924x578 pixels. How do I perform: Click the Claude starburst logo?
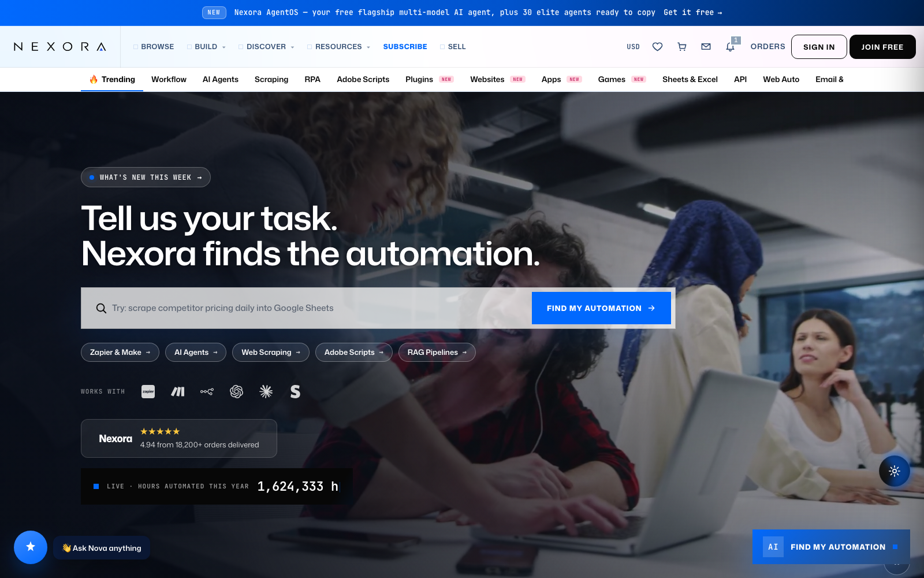(266, 392)
